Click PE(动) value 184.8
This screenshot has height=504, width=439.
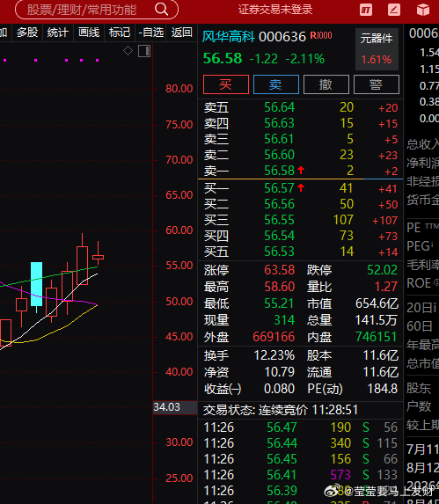(383, 389)
